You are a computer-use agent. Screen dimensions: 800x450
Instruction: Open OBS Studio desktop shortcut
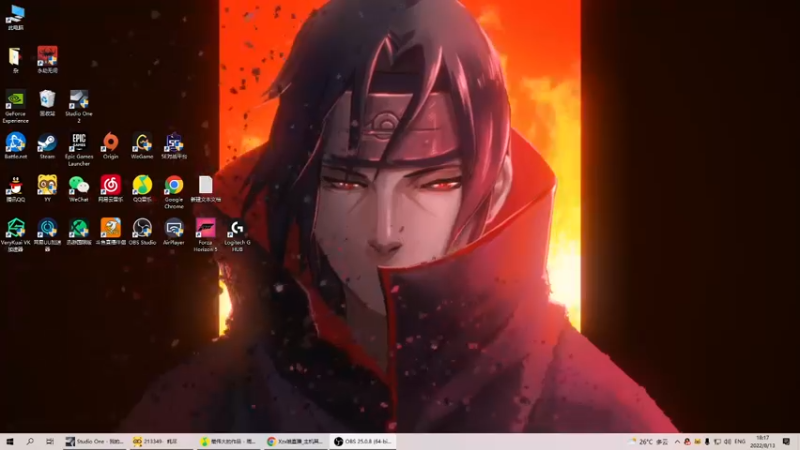pyautogui.click(x=142, y=232)
